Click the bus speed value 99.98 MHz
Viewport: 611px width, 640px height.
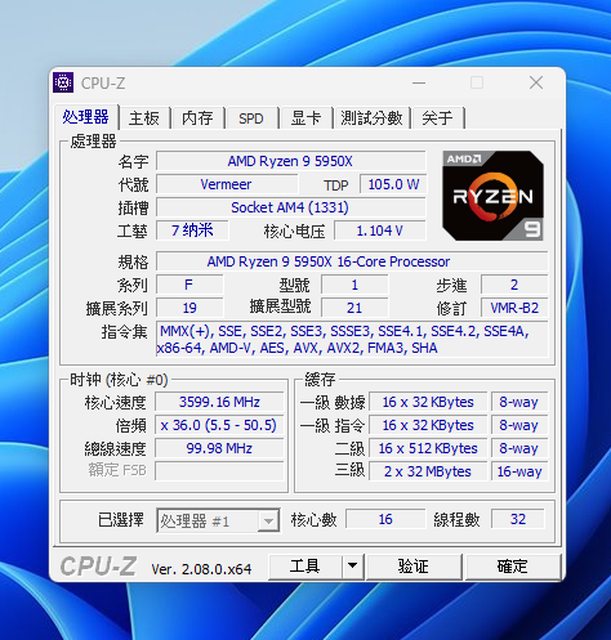[220, 449]
